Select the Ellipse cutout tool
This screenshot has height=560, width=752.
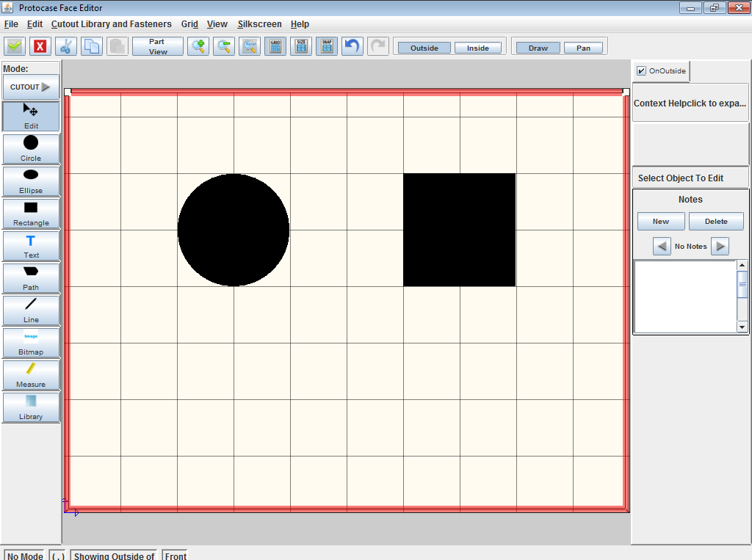click(31, 181)
